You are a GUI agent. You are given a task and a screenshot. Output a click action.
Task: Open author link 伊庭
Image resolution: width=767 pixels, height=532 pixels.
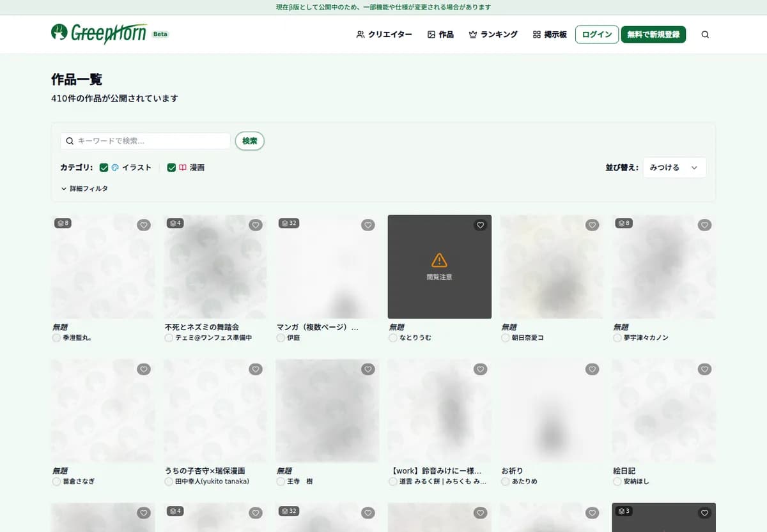tap(293, 338)
